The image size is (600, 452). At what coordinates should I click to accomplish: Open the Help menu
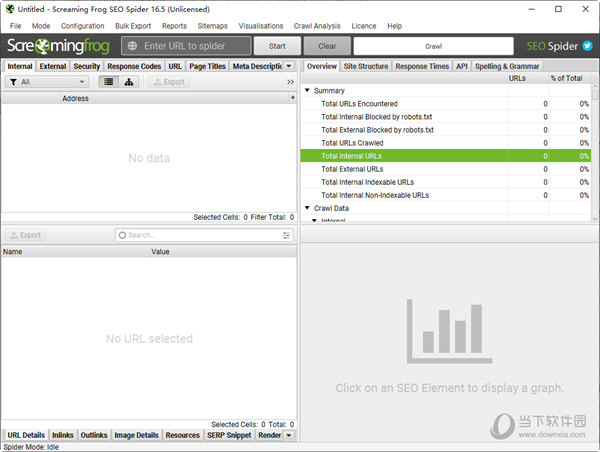pos(395,26)
